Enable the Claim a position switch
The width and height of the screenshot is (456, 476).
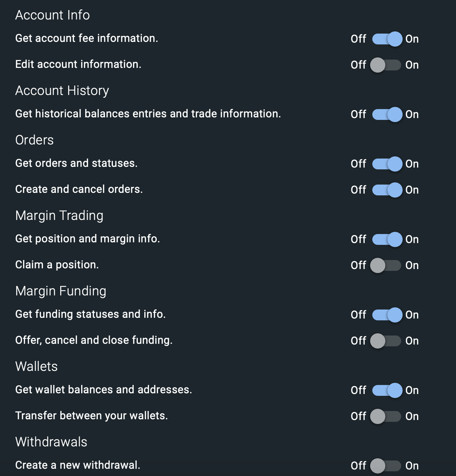386,265
